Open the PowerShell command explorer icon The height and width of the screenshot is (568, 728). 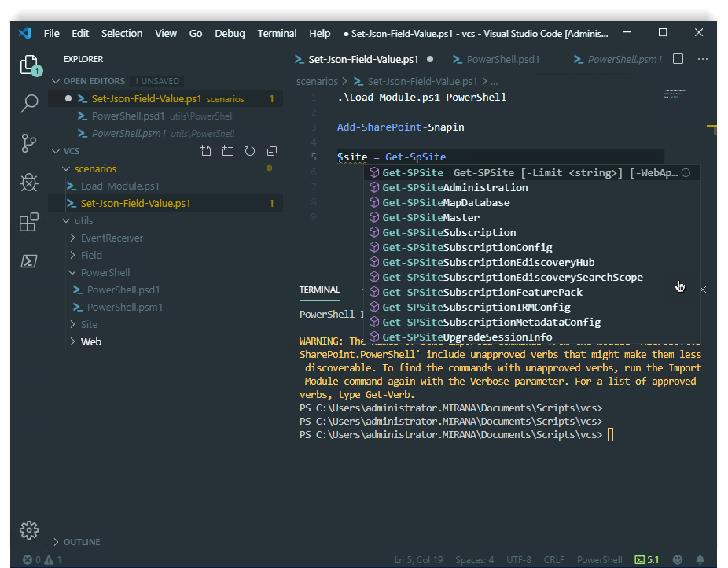[x=29, y=261]
